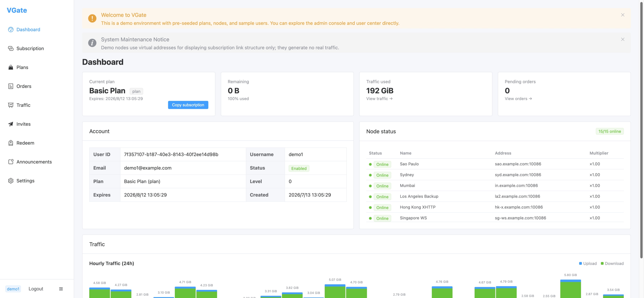Click the User ID value 7f357107-b187-40e3-8143-40f2ee14d98b
644x298 pixels.
coord(171,155)
